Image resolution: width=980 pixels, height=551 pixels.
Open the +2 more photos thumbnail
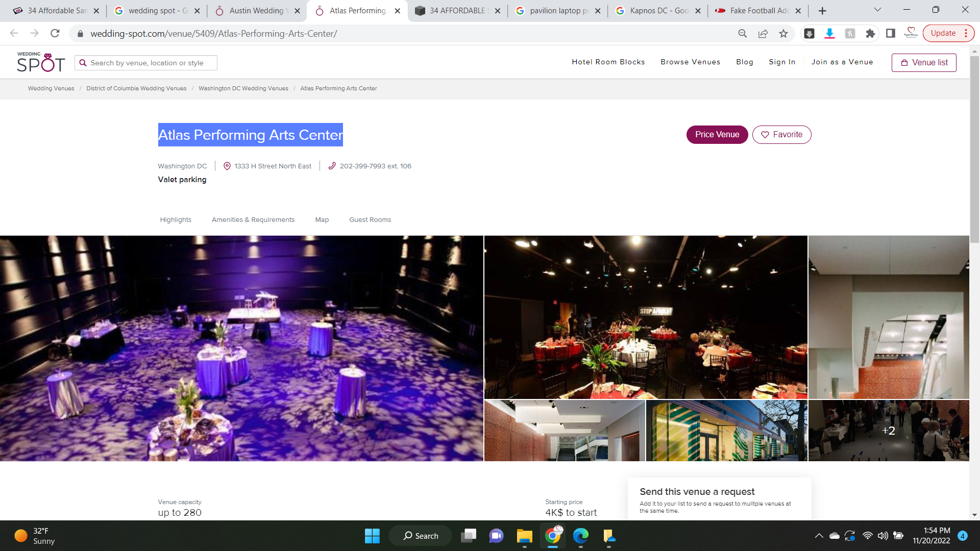point(888,431)
